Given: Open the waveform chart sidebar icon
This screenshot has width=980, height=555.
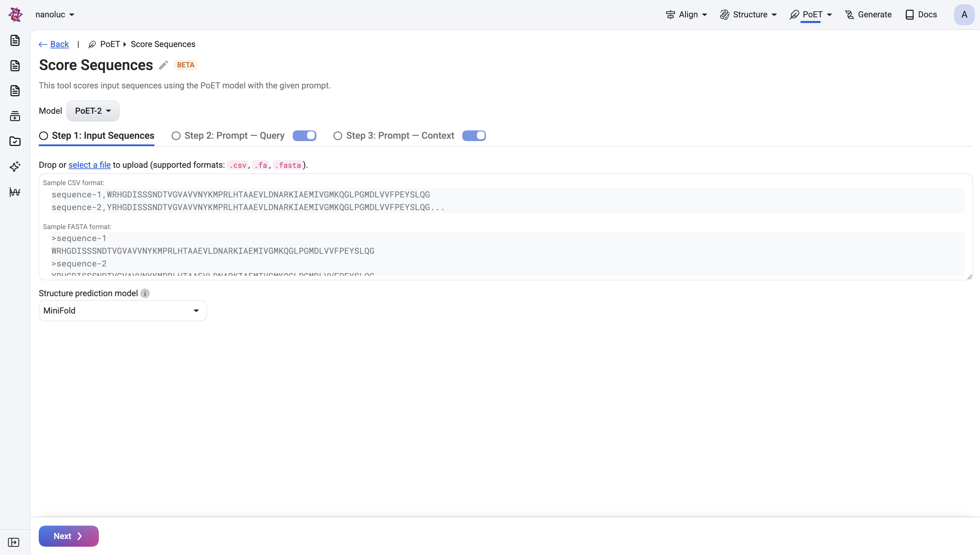Looking at the screenshot, I should tap(15, 192).
